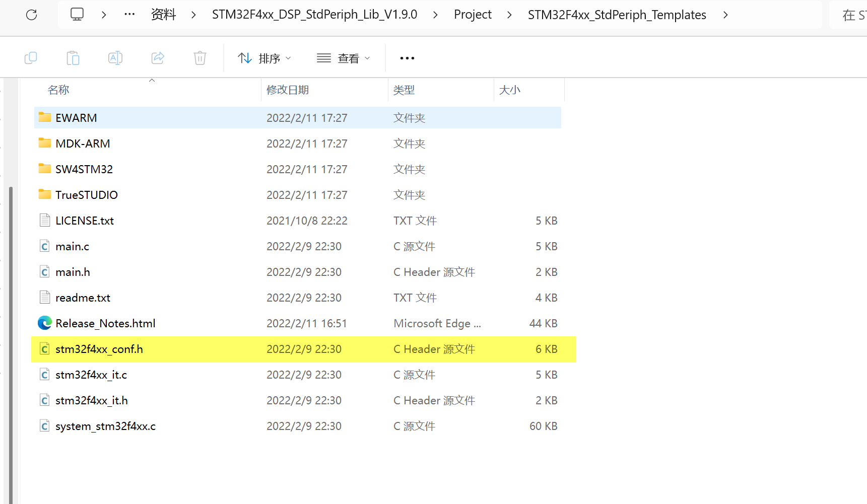This screenshot has width=867, height=504.
Task: Click the stm32f4xx_conf.h file icon
Action: click(45, 348)
